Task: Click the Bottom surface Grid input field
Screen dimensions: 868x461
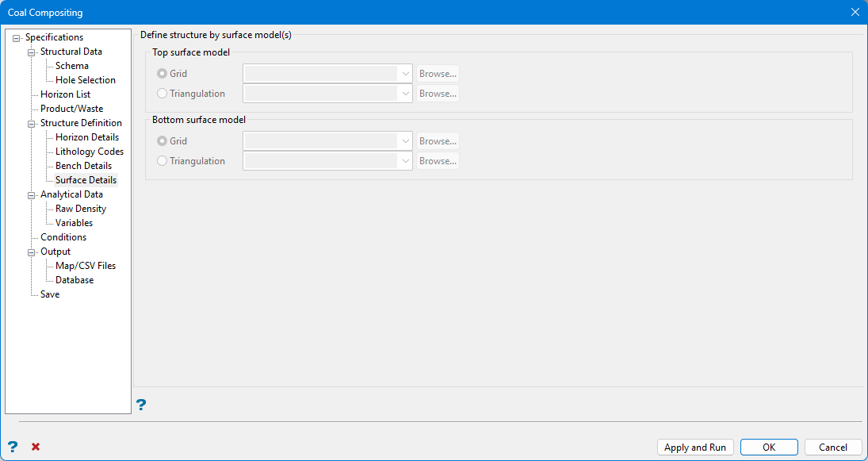Action: pyautogui.click(x=321, y=141)
